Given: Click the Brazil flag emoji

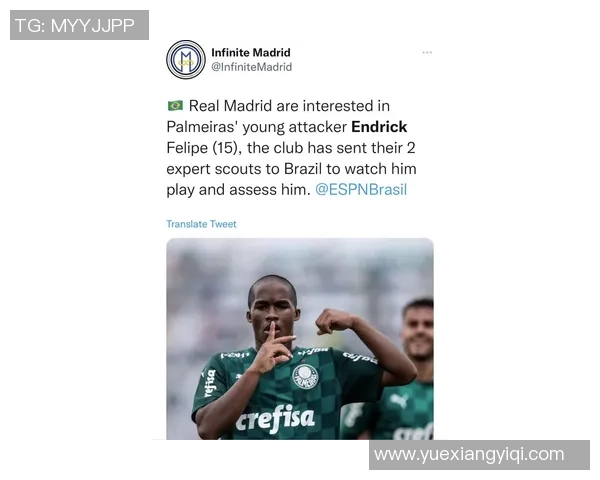Looking at the screenshot, I should coord(175,105).
